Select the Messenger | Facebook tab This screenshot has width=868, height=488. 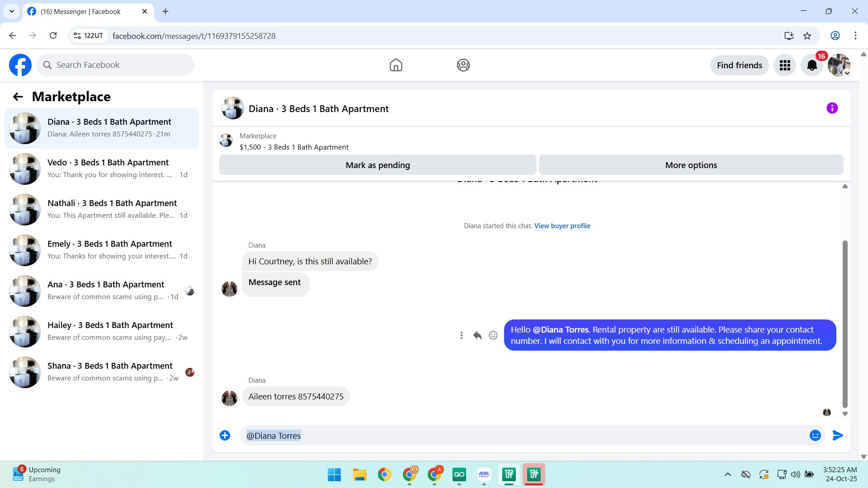click(88, 12)
